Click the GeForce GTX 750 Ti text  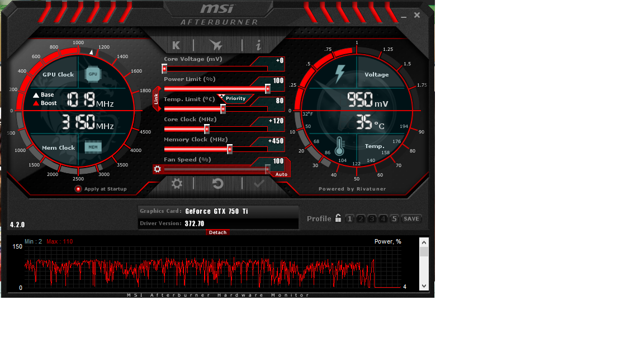coord(216,211)
